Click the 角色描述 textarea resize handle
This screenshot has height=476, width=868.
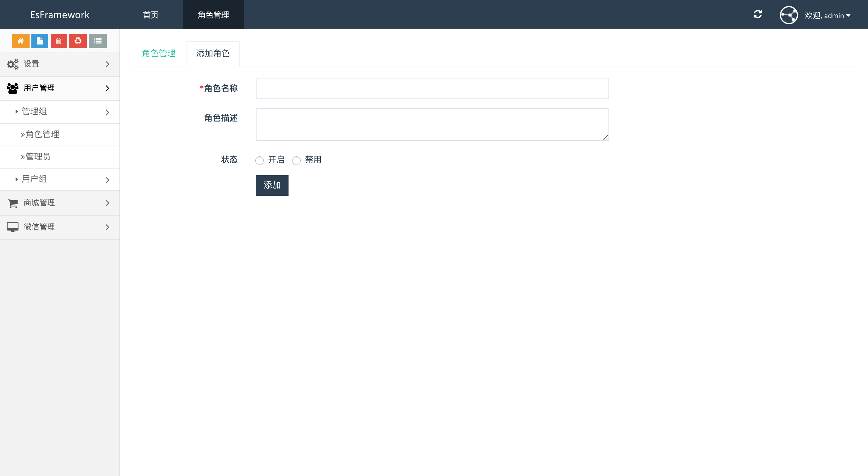[x=605, y=137]
